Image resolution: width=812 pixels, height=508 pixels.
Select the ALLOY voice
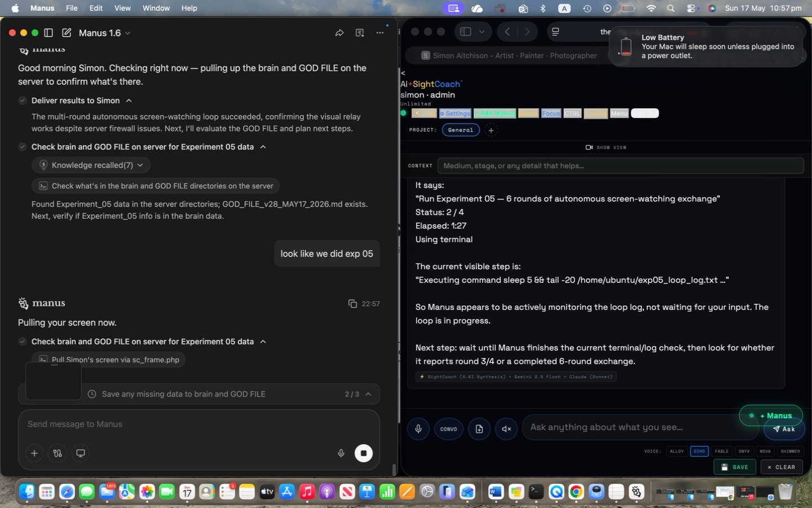click(677, 451)
